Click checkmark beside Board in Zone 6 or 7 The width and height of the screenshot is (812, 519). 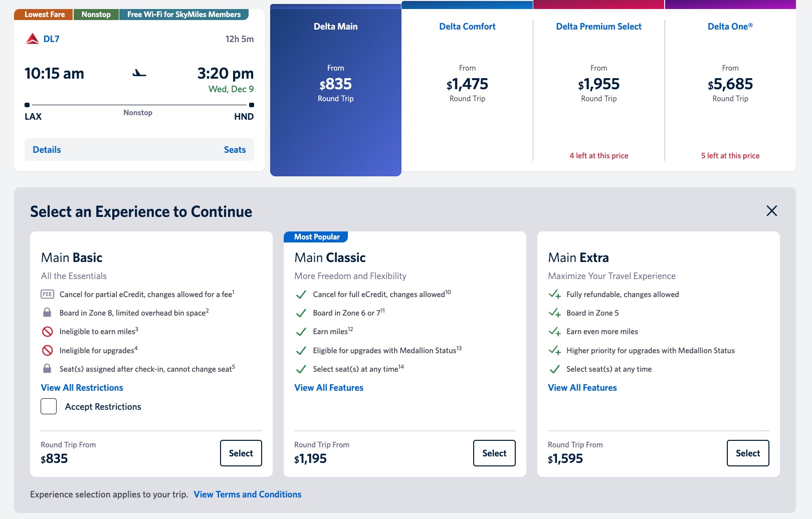click(x=301, y=313)
